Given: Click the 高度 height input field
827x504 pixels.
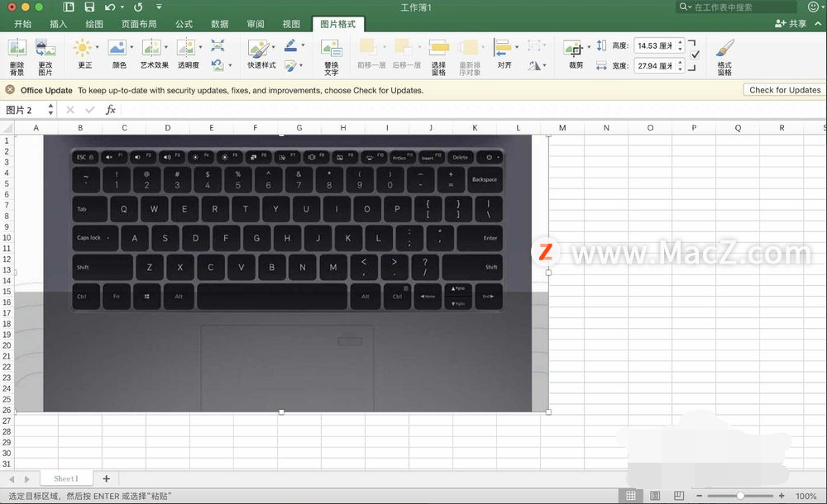Looking at the screenshot, I should coord(654,46).
